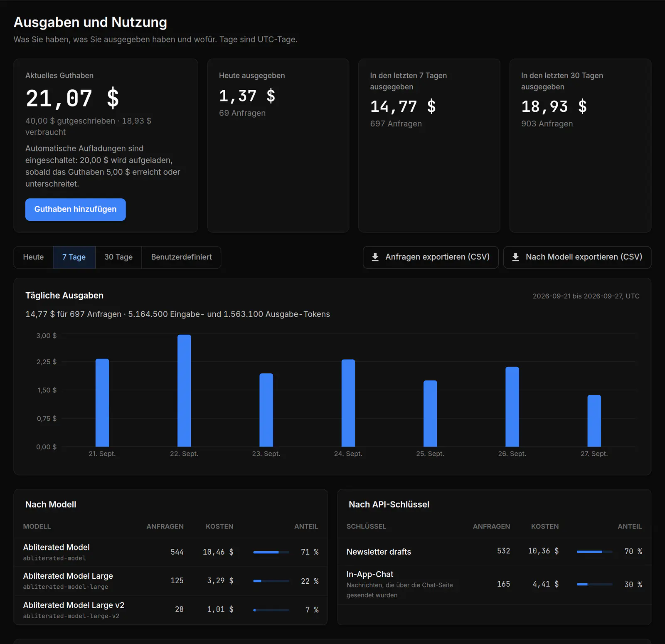Image resolution: width=665 pixels, height=644 pixels.
Task: Click the 30 % In-App-Chat share bar
Action: pyautogui.click(x=595, y=585)
